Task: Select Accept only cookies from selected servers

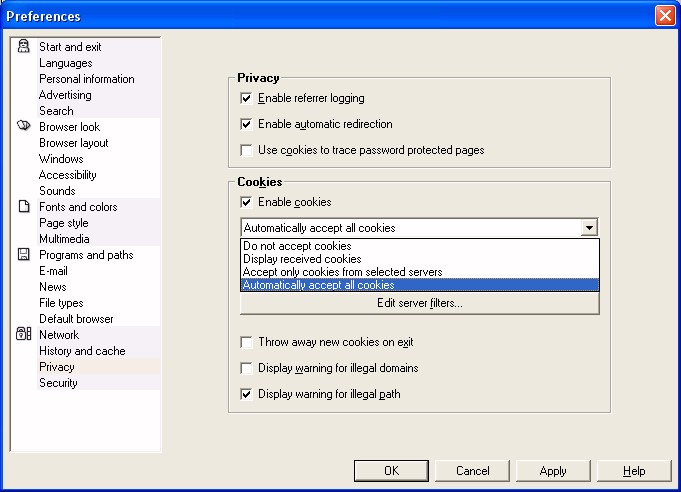Action: click(x=342, y=272)
